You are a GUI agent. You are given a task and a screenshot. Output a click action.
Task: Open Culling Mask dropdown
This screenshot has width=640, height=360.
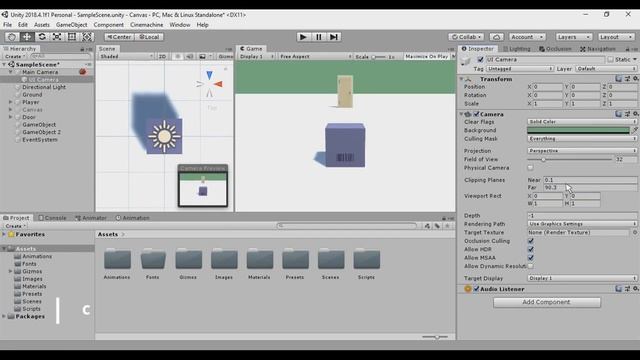(x=582, y=139)
